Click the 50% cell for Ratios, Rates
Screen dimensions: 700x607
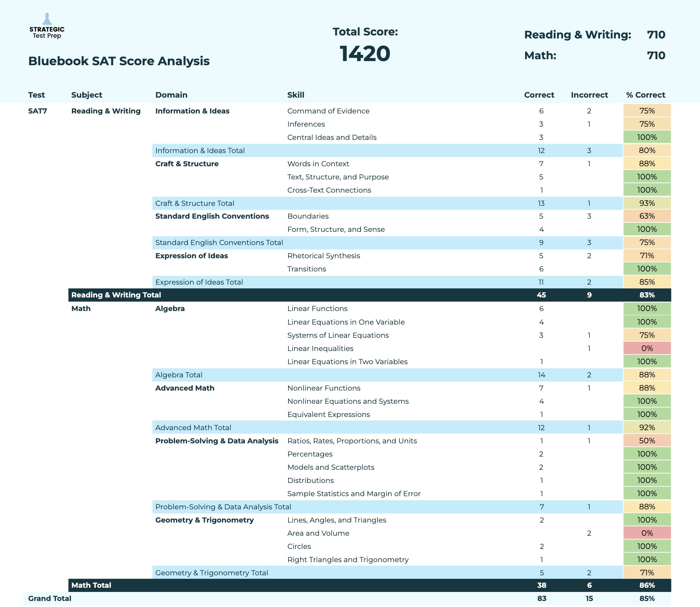tap(647, 441)
